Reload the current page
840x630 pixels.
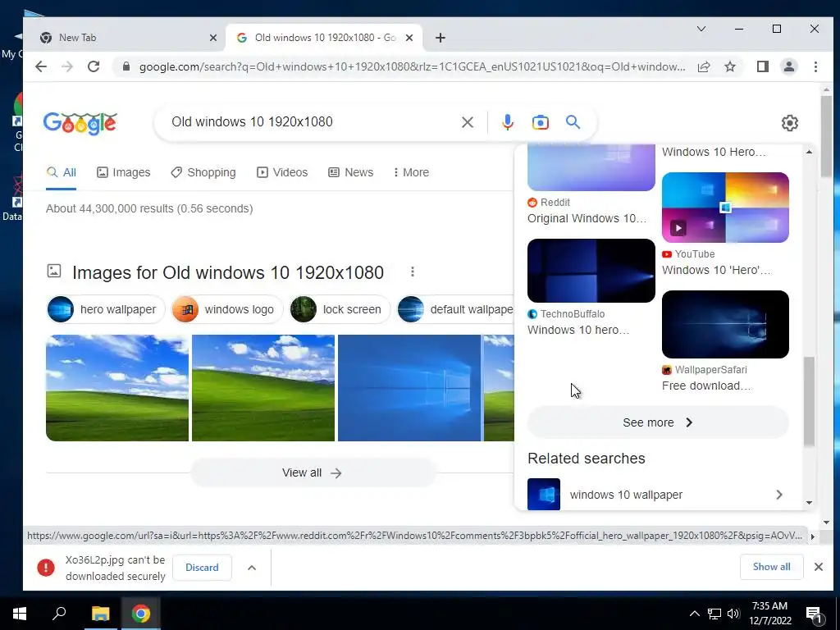click(94, 66)
